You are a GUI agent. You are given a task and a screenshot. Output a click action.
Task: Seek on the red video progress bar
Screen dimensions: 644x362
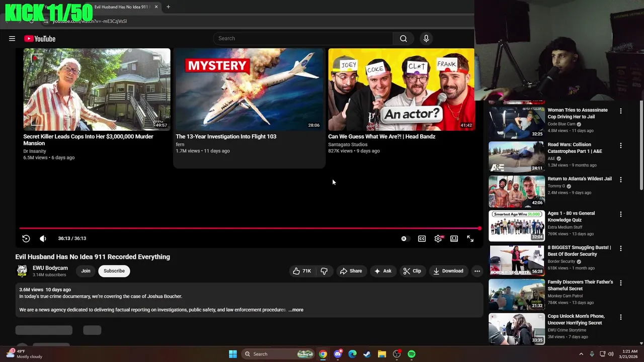(250, 228)
